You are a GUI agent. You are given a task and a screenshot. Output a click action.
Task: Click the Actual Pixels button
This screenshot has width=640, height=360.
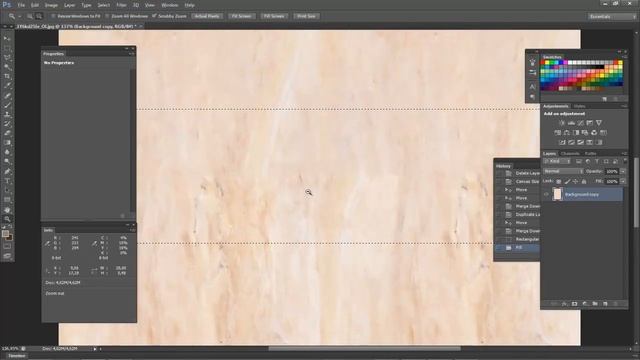pos(207,16)
